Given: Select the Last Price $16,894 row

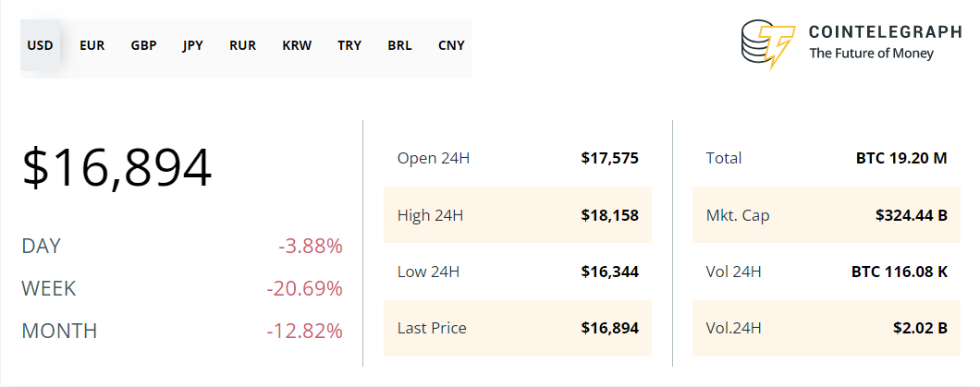Looking at the screenshot, I should click(518, 328).
